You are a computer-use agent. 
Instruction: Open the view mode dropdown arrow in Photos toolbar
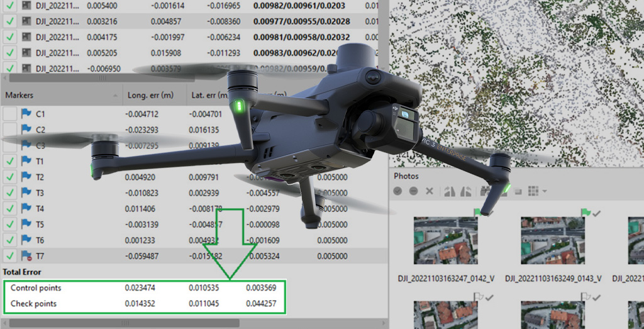pyautogui.click(x=544, y=191)
